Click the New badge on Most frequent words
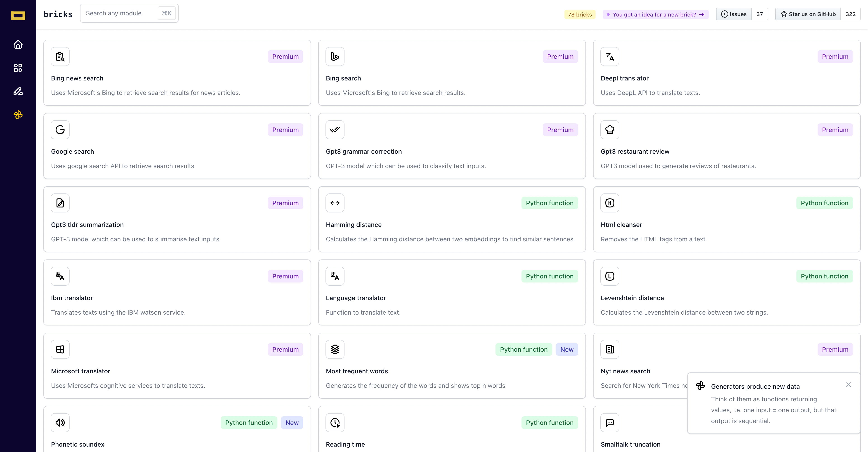Screen dimensions: 868x452 (x=567, y=349)
